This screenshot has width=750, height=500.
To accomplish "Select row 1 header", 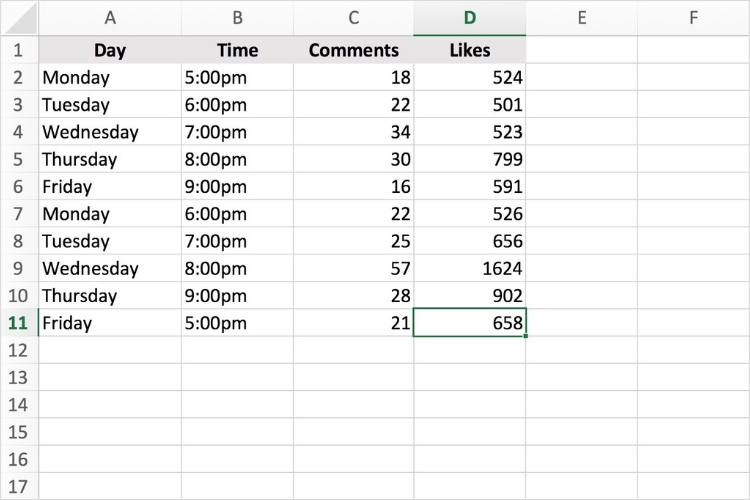I will point(19,50).
